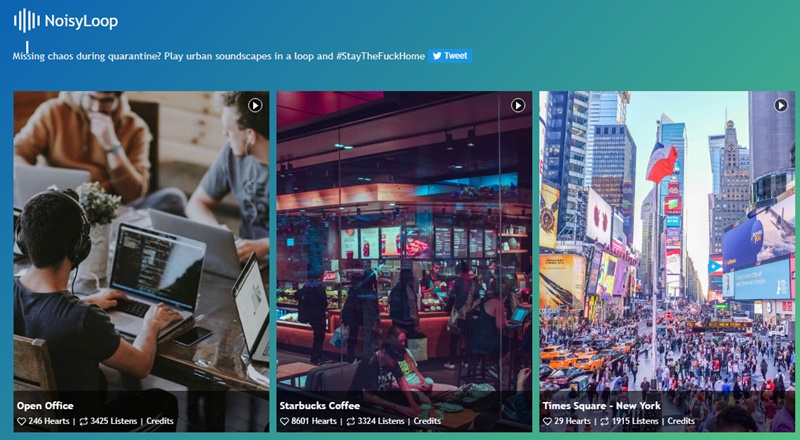Heart the Times Square card
The height and width of the screenshot is (440, 800).
click(547, 422)
